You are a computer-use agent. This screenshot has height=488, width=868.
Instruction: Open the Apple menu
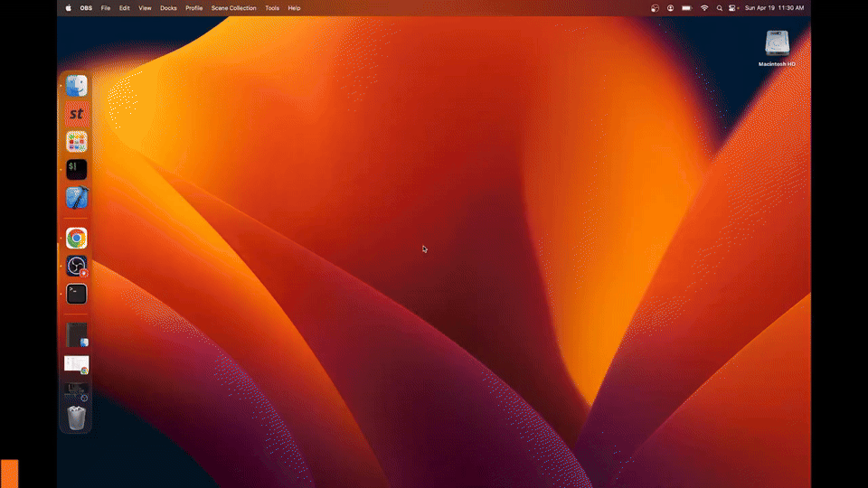(x=69, y=8)
